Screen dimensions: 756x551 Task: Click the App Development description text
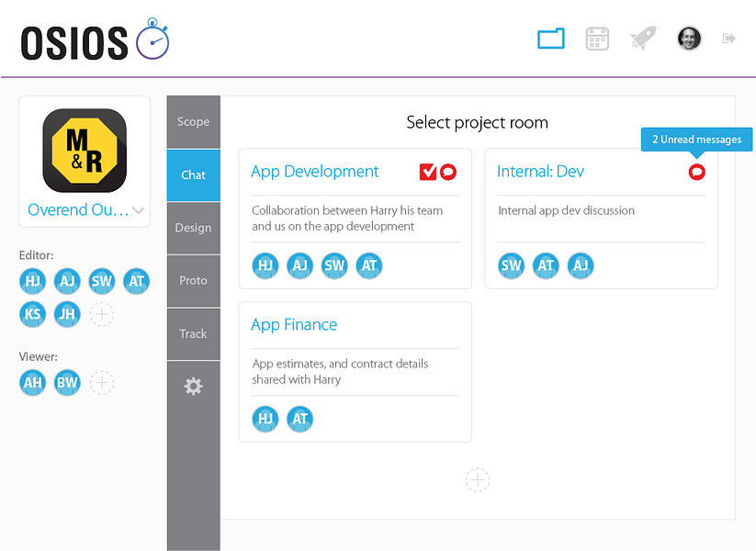pos(347,219)
